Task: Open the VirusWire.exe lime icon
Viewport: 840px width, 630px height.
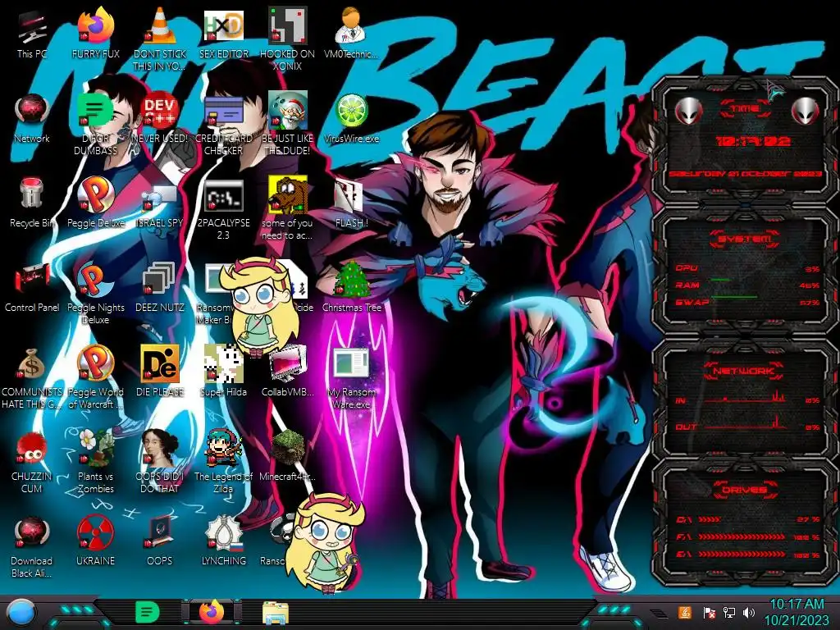Action: coord(351,119)
